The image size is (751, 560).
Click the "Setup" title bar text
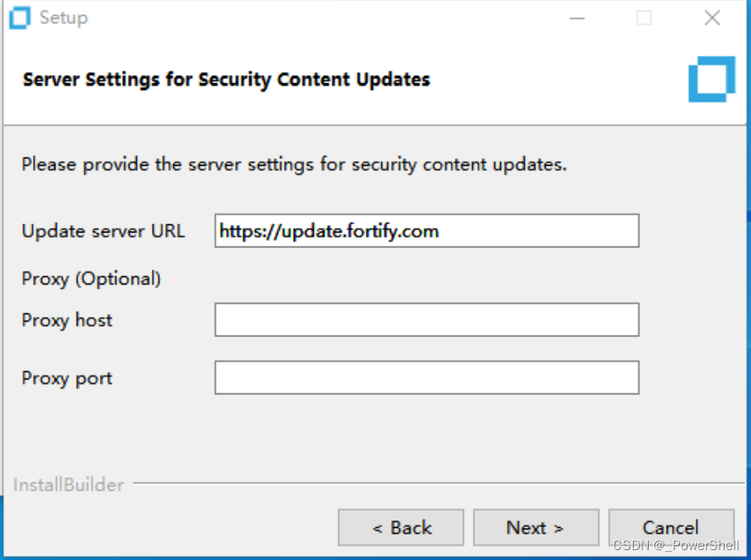(x=64, y=18)
